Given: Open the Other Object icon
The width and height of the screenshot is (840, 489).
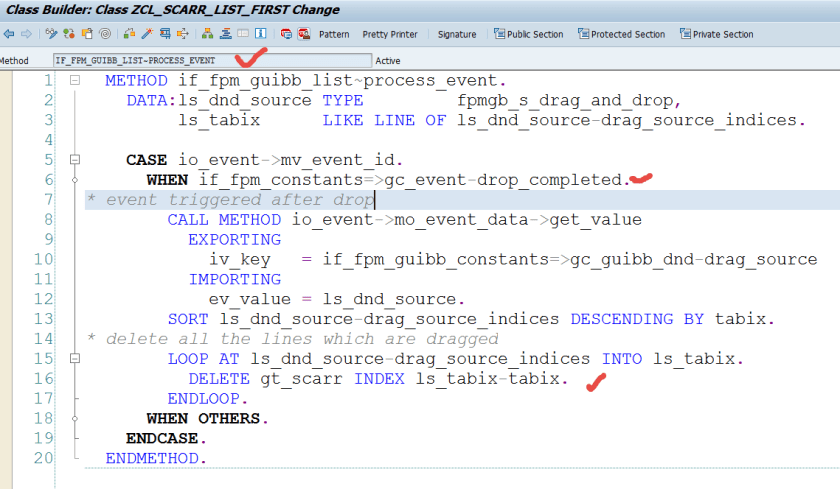Looking at the screenshot, I should [87, 34].
